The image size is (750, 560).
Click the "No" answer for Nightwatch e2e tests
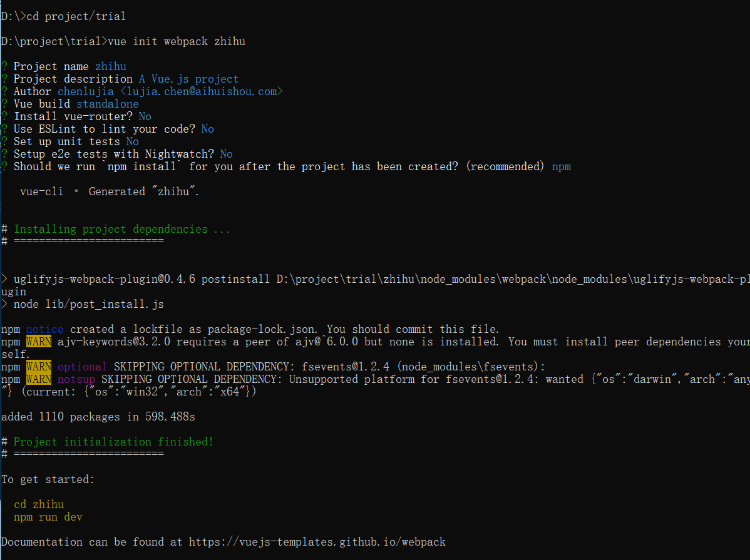point(227,154)
